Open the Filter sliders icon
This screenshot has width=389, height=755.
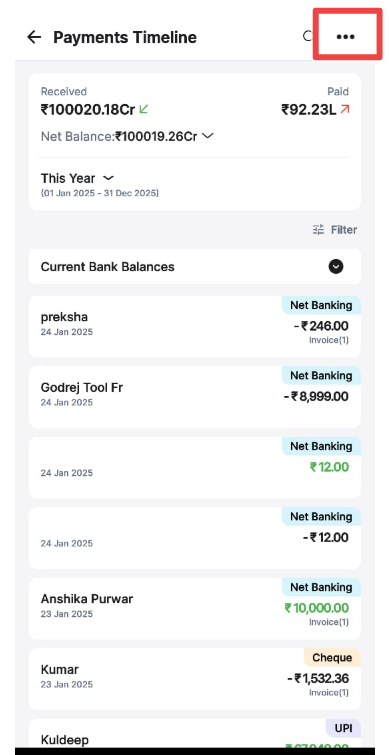pos(318,230)
